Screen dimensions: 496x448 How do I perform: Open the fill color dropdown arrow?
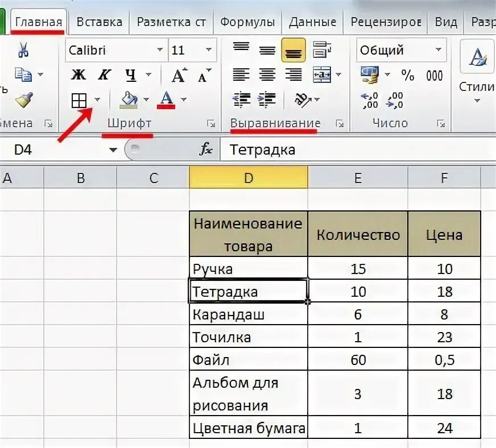[x=146, y=99]
